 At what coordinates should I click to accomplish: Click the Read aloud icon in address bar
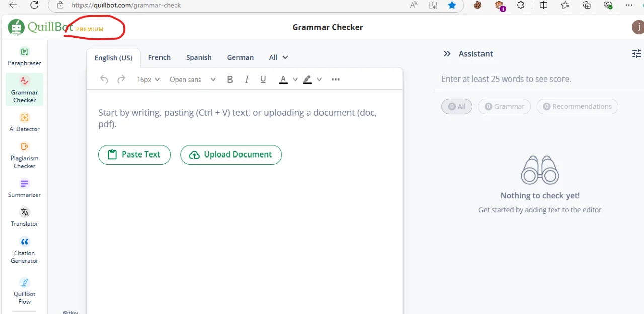pos(414,5)
